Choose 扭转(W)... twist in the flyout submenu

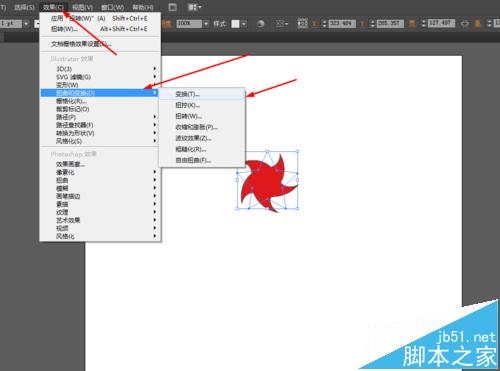point(202,116)
